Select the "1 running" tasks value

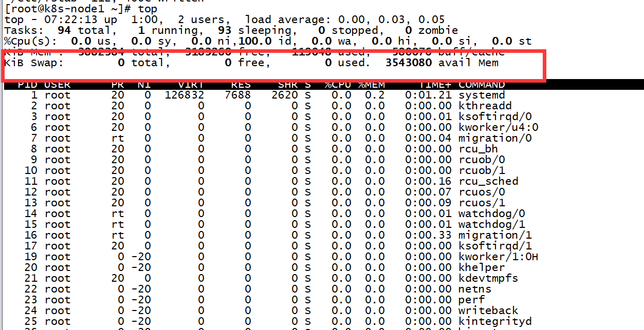click(x=171, y=30)
